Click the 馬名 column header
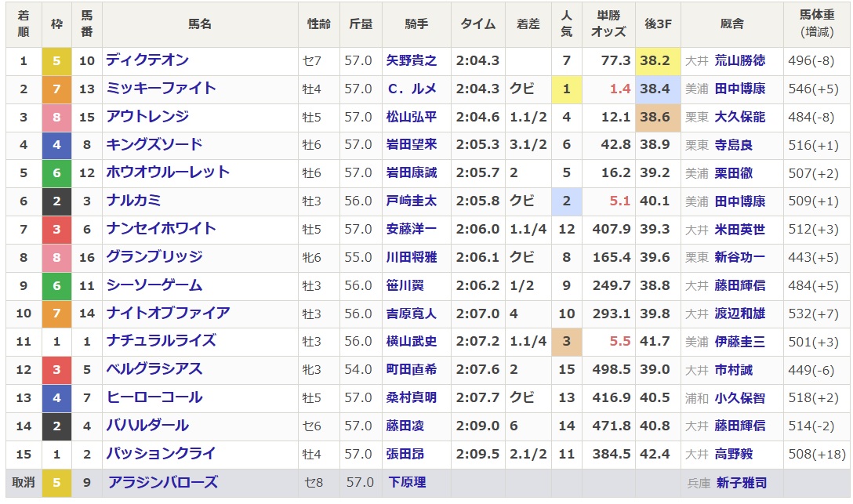This screenshot has width=853, height=504. (200, 24)
